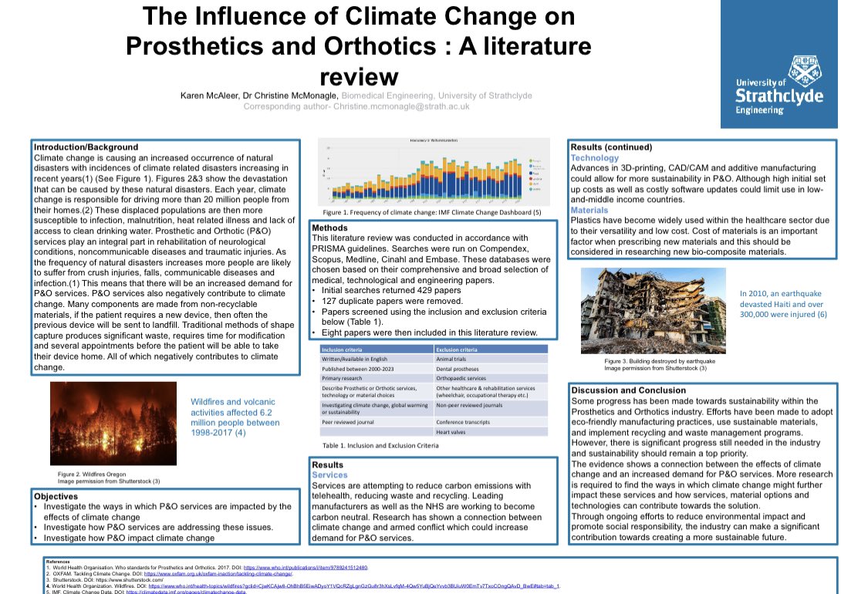Click the Figure 1 frequency bar chart

pos(434,171)
